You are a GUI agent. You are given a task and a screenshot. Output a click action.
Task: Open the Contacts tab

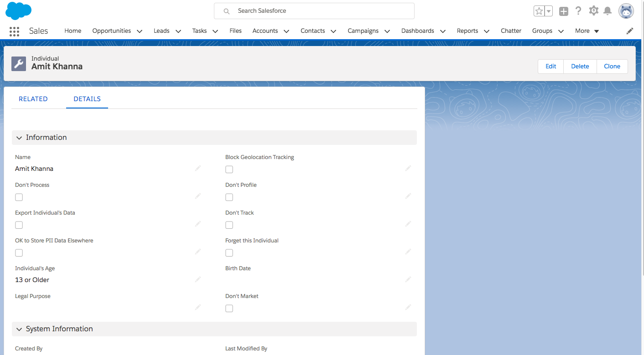(313, 31)
